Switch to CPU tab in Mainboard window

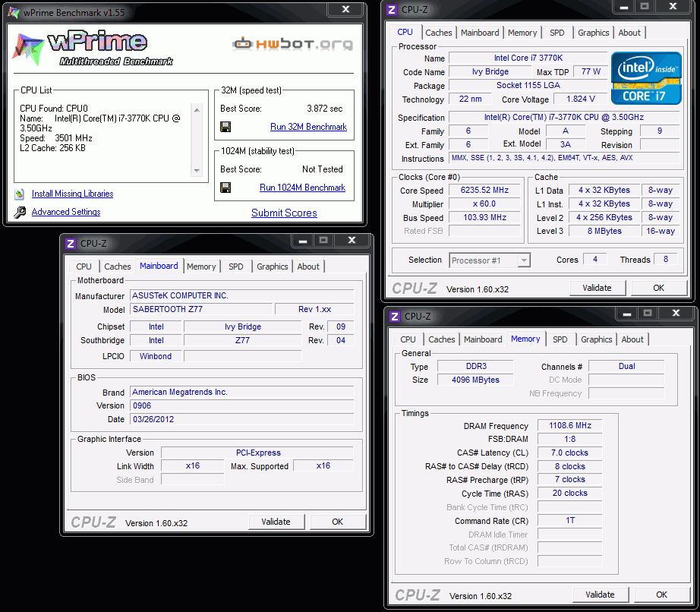tap(84, 267)
